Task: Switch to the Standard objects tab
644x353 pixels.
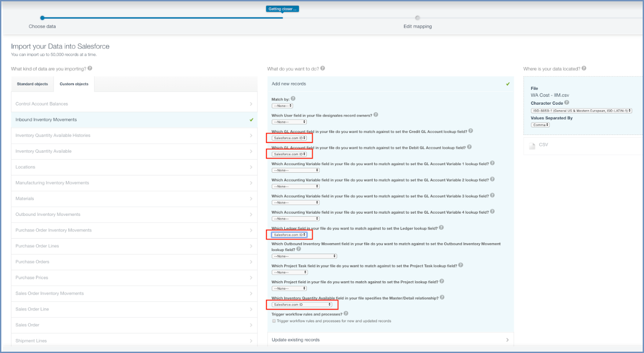Action: point(32,84)
